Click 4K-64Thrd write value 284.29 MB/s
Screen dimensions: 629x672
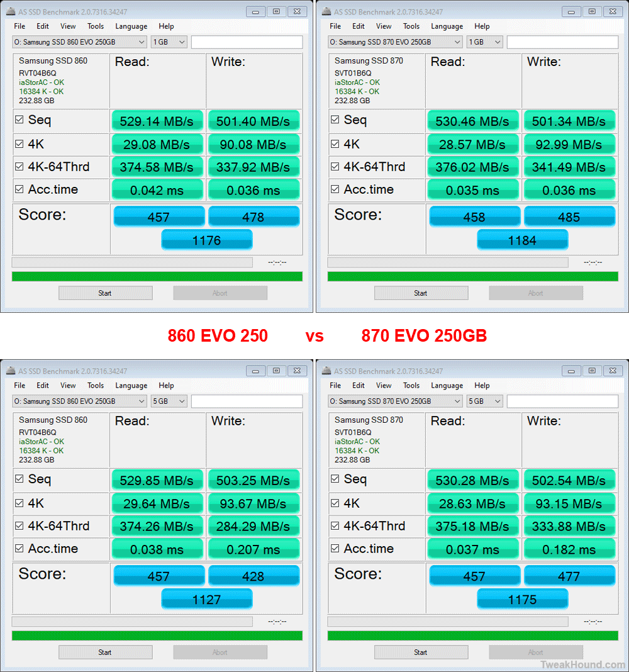click(253, 526)
